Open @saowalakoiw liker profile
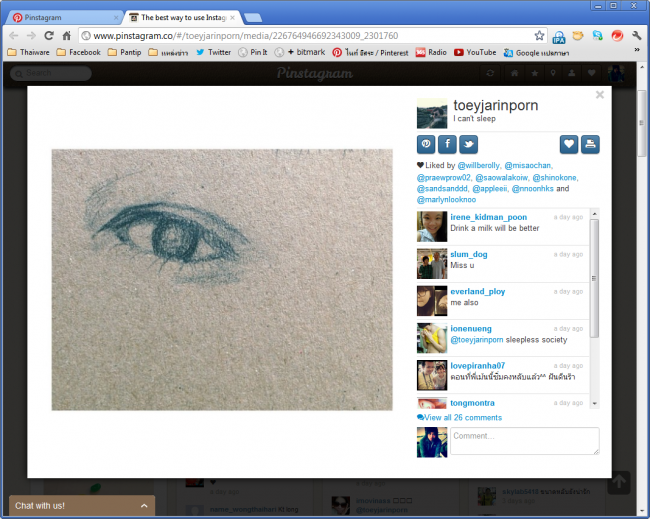This screenshot has width=650, height=519. [502, 177]
